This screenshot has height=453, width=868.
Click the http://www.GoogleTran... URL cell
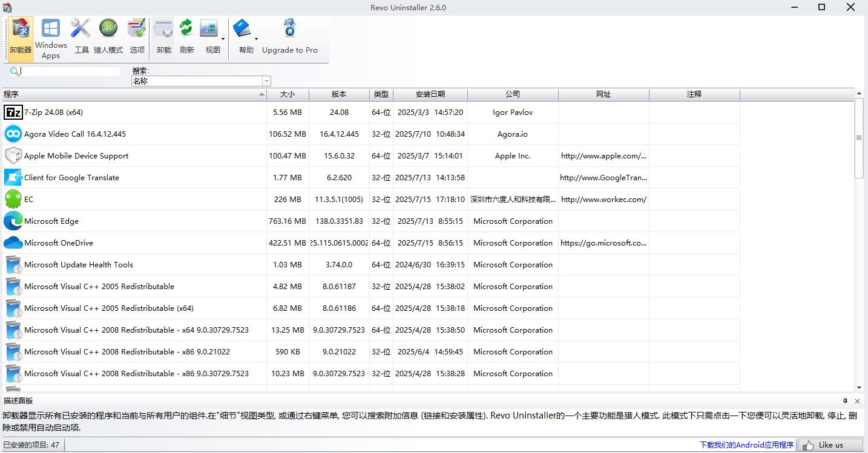click(604, 178)
